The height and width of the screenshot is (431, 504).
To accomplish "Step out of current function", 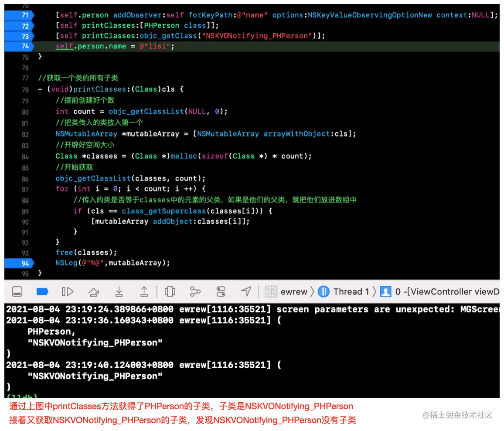I will point(144,292).
